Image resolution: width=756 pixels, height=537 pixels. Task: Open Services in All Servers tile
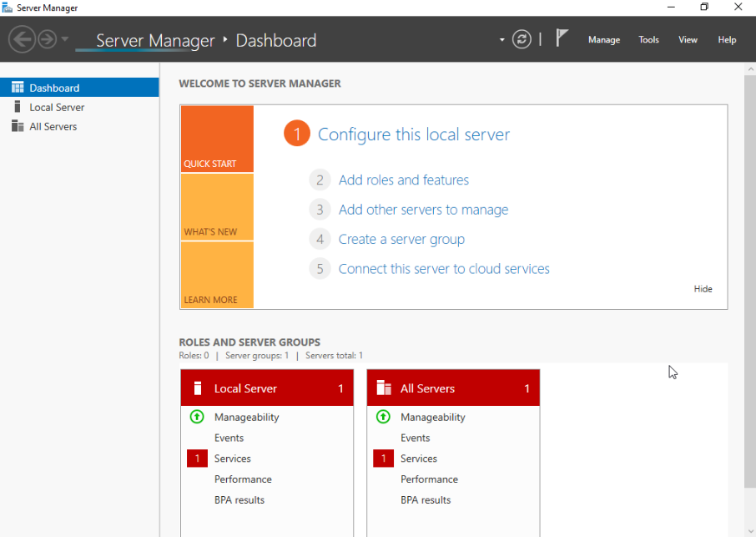point(419,458)
